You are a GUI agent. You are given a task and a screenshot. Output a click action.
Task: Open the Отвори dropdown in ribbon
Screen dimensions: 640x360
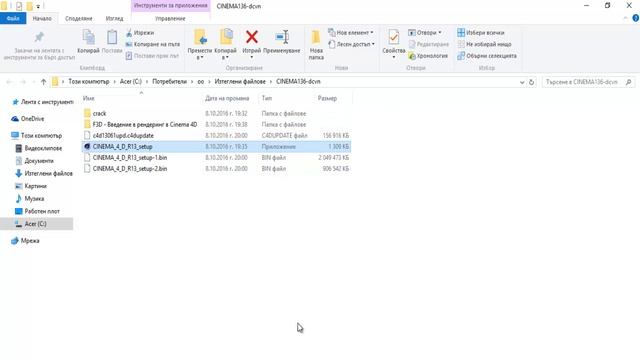click(425, 33)
